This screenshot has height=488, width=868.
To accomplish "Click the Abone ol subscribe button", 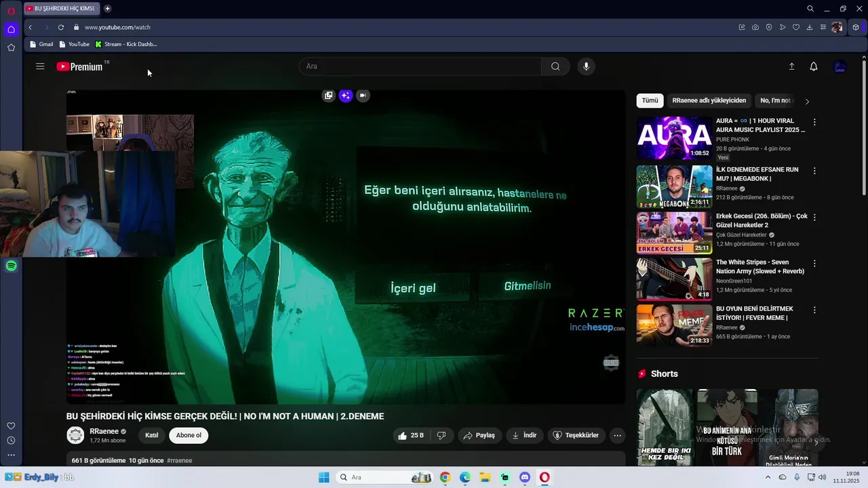I will (189, 435).
